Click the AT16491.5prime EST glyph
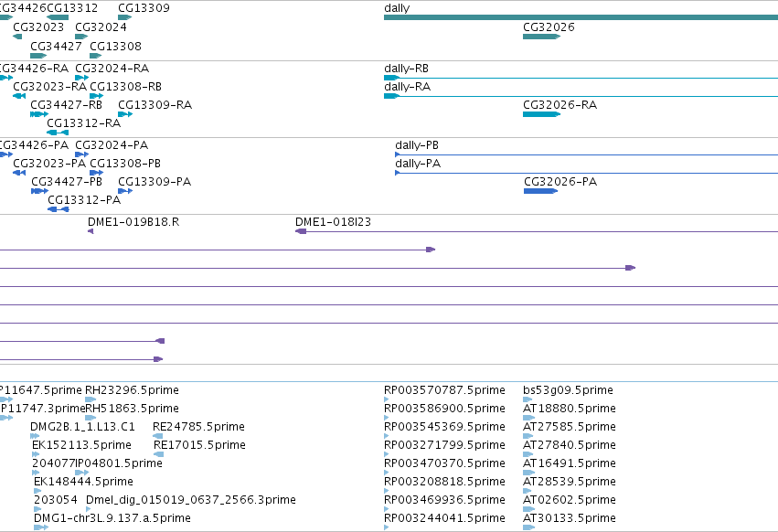Image resolution: width=778 pixels, height=532 pixels. coord(529,473)
